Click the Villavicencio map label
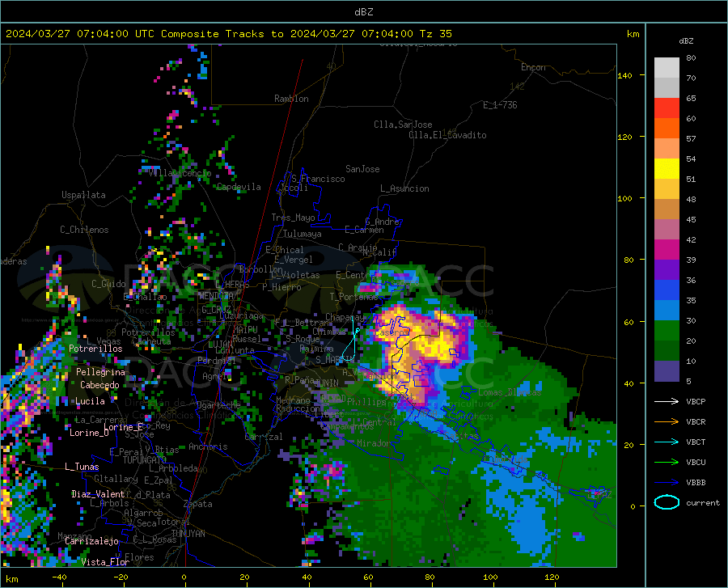Viewport: 728px width, 588px height. (x=180, y=173)
